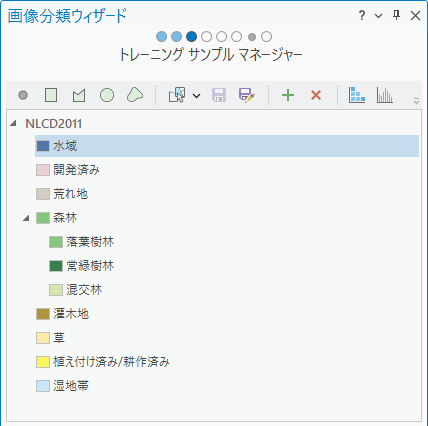Click the Save edits icon with pencil
428x426 pixels.
(x=247, y=95)
